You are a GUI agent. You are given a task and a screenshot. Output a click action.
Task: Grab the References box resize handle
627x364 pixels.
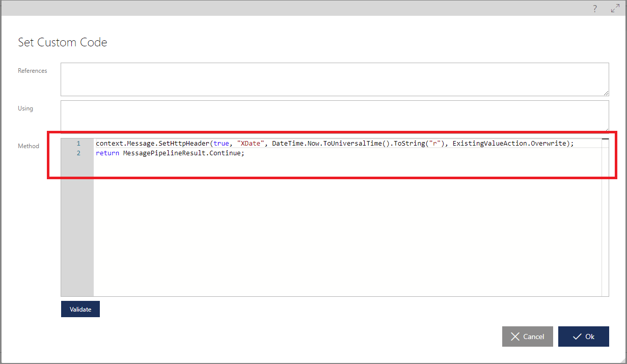(606, 93)
